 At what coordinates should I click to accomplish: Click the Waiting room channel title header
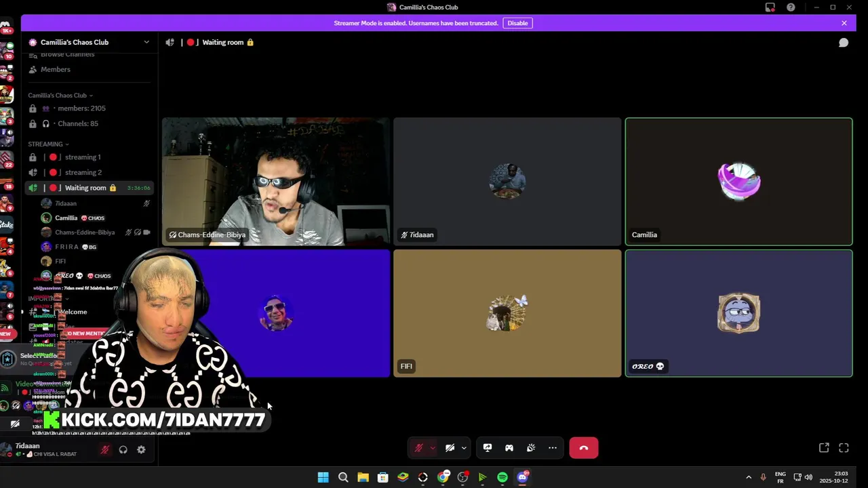coord(222,42)
